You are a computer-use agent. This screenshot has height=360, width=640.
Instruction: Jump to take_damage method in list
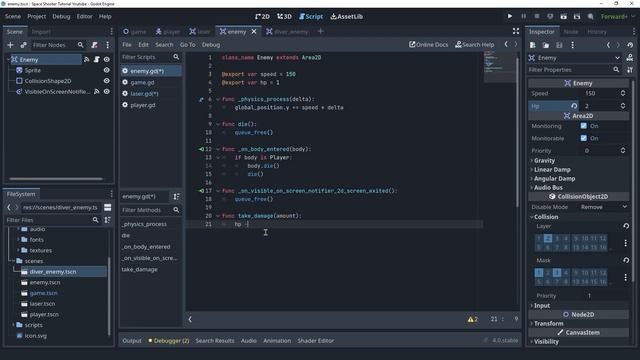[140, 269]
